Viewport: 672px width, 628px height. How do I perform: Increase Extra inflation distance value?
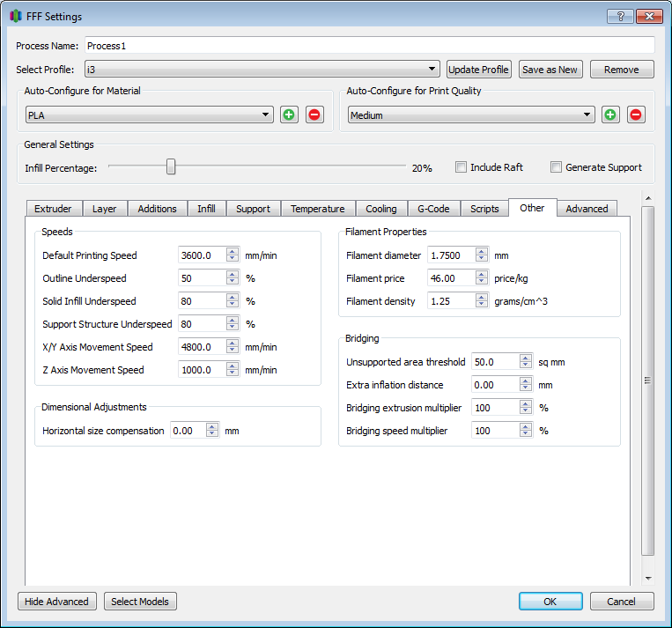coord(526,381)
